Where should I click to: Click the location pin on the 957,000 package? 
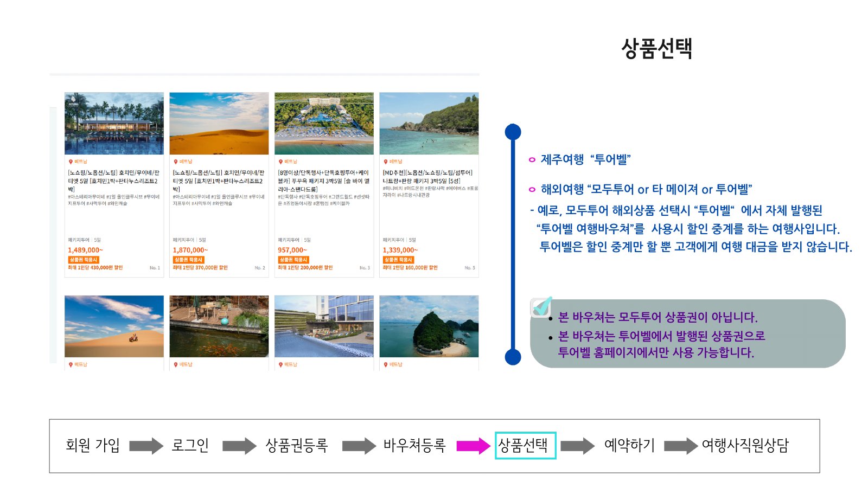coord(280,162)
